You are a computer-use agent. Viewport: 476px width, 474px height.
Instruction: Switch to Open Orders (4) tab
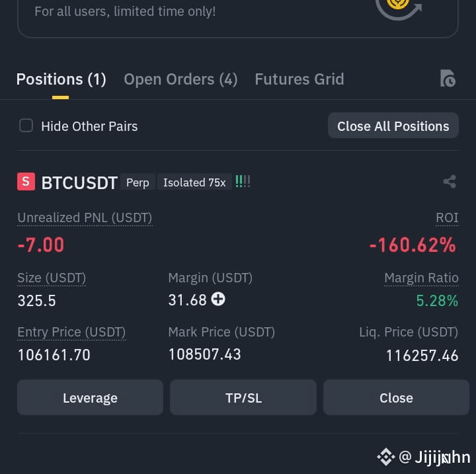point(180,79)
